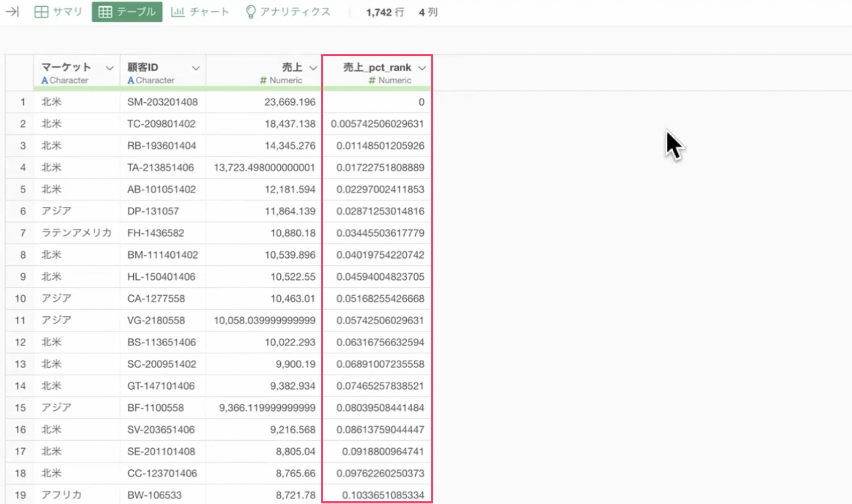Click row number 19

(x=20, y=495)
